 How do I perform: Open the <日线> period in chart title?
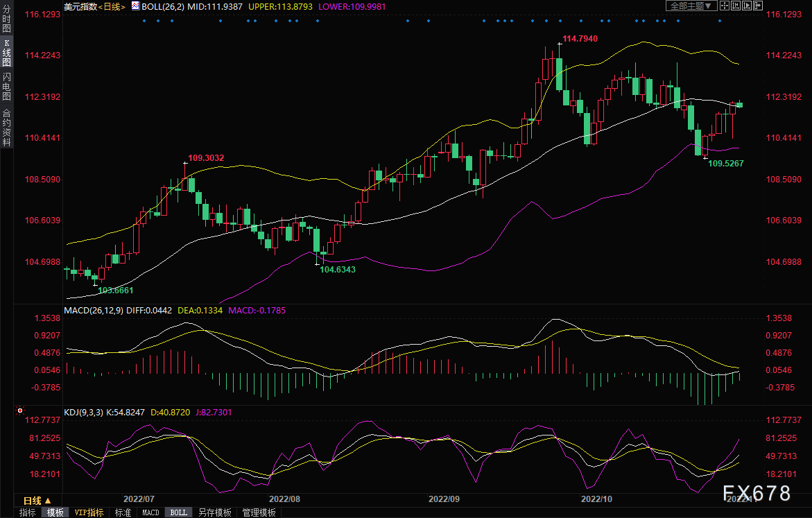tap(110, 6)
